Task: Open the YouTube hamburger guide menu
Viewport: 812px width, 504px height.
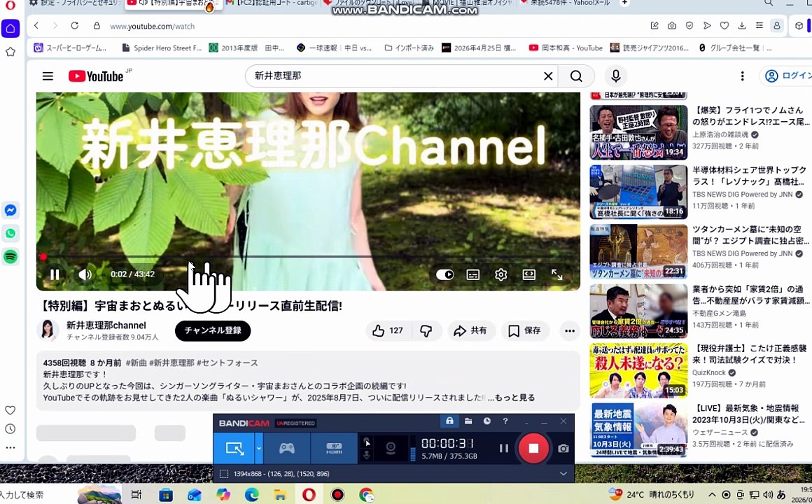Action: 48,76
